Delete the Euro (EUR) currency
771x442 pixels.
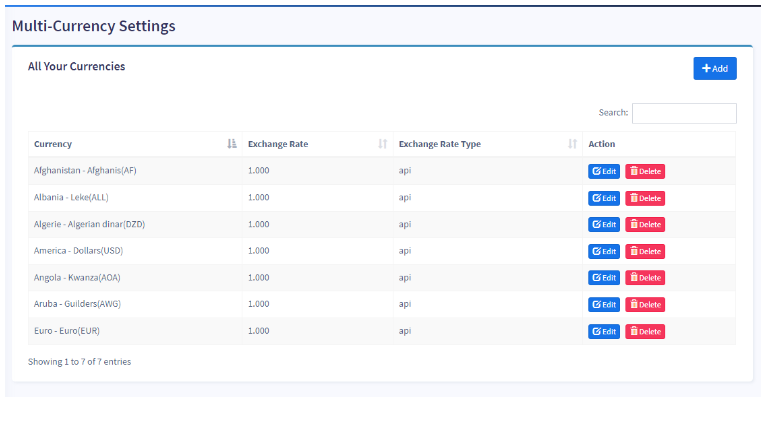pyautogui.click(x=645, y=331)
